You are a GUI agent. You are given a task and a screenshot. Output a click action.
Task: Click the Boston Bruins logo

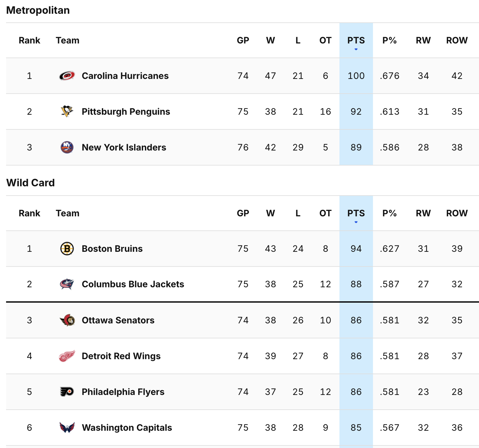click(67, 249)
